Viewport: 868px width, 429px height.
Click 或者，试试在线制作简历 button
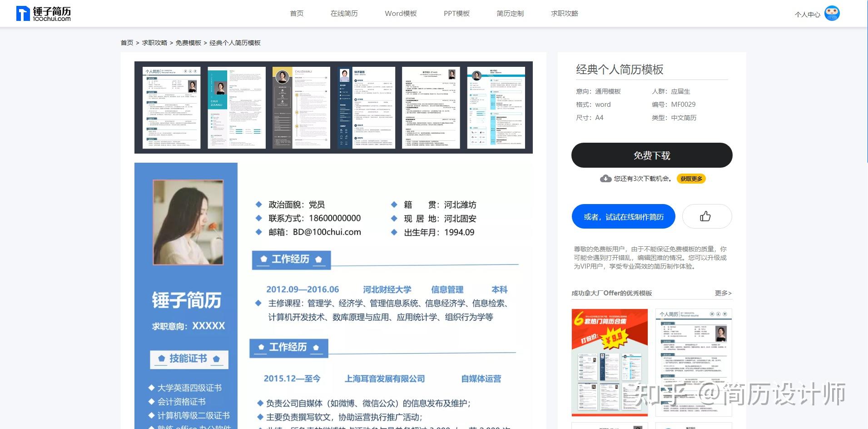tap(623, 217)
